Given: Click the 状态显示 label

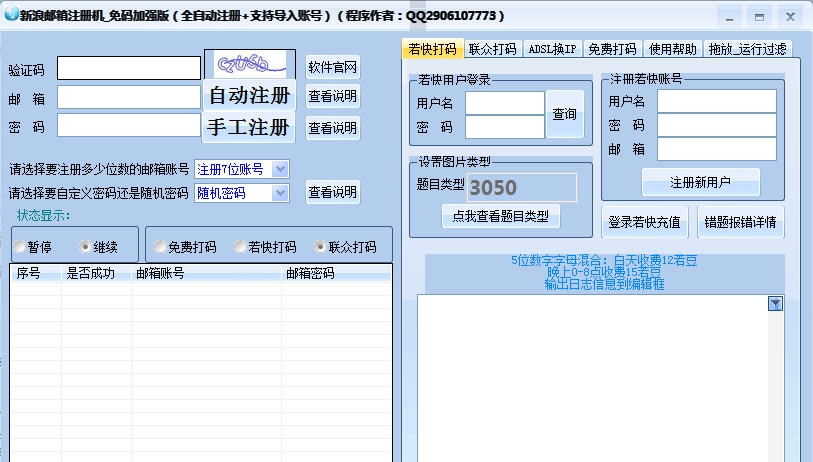Looking at the screenshot, I should (43, 215).
